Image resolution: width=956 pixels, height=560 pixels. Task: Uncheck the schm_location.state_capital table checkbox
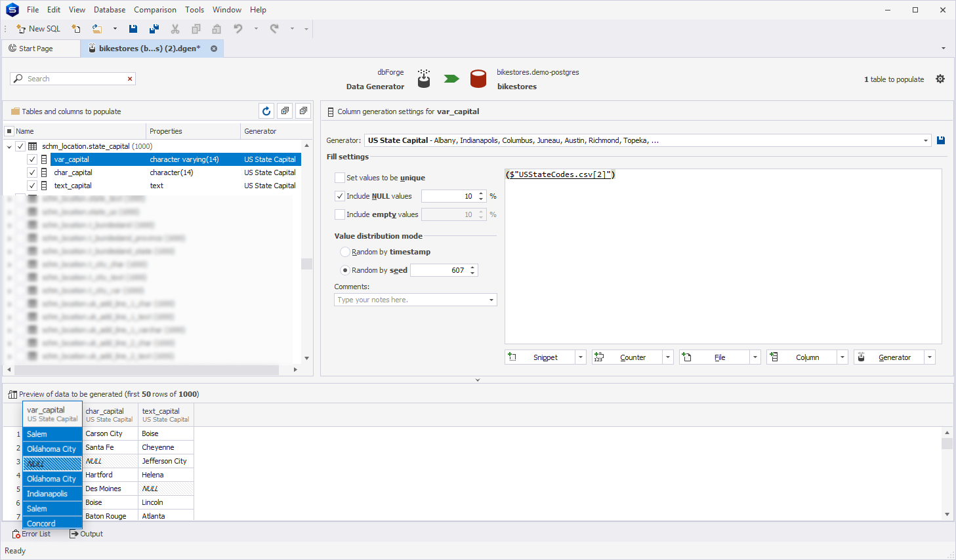point(20,146)
